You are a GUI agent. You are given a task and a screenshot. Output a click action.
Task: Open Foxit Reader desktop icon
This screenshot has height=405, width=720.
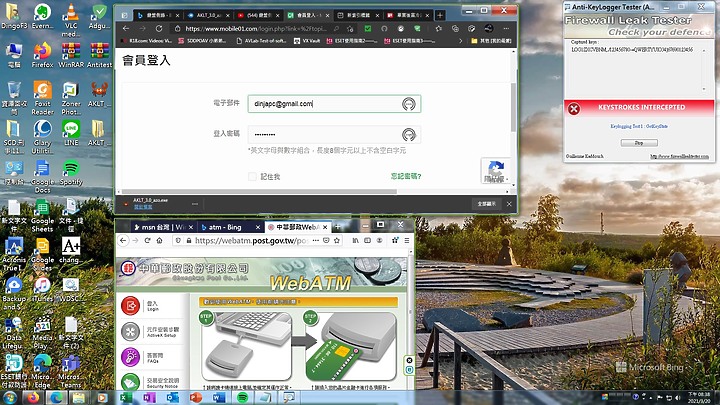(42, 98)
